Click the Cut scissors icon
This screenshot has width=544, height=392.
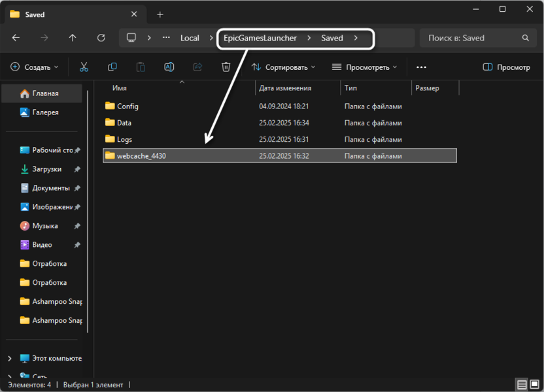(x=84, y=67)
